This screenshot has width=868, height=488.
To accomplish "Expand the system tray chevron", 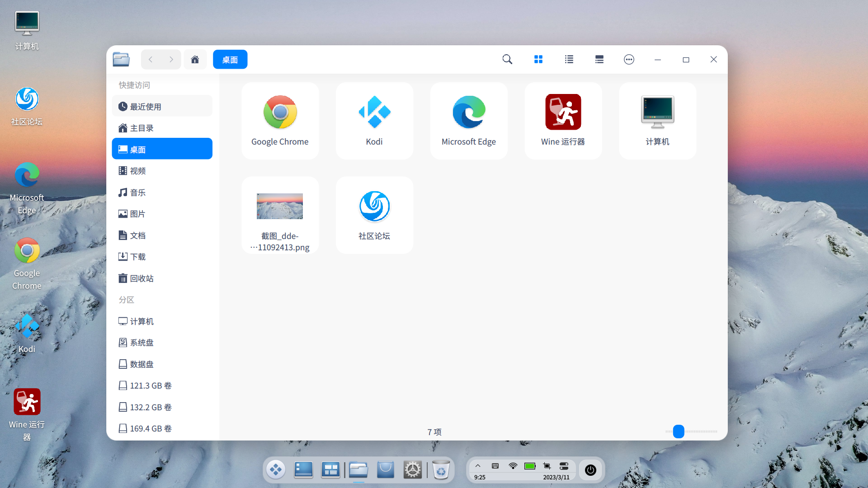I will coord(478,466).
